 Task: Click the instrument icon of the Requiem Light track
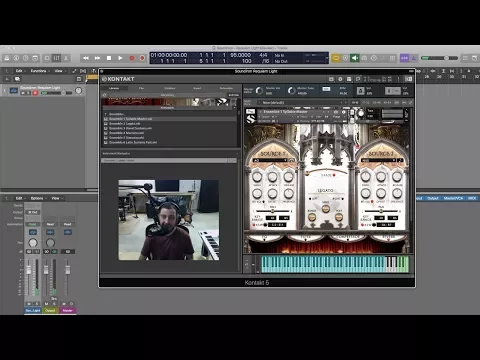click(14, 90)
